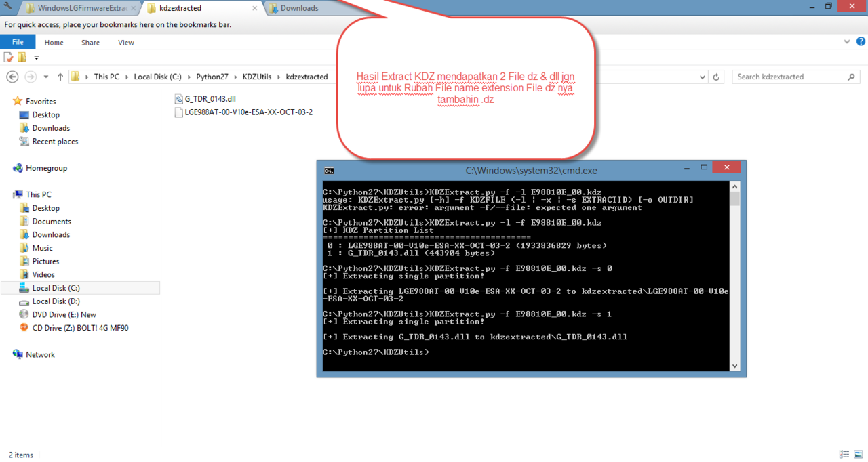Click Python27 in address breadcrumb

[x=212, y=77]
